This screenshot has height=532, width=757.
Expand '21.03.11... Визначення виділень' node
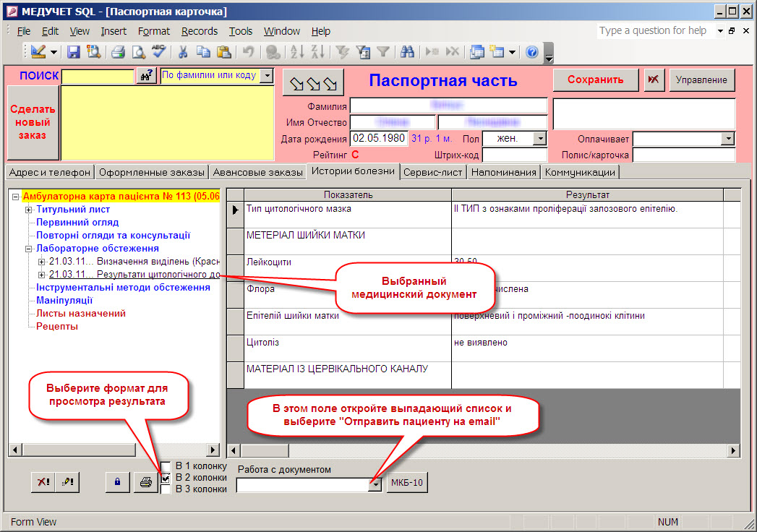41,262
